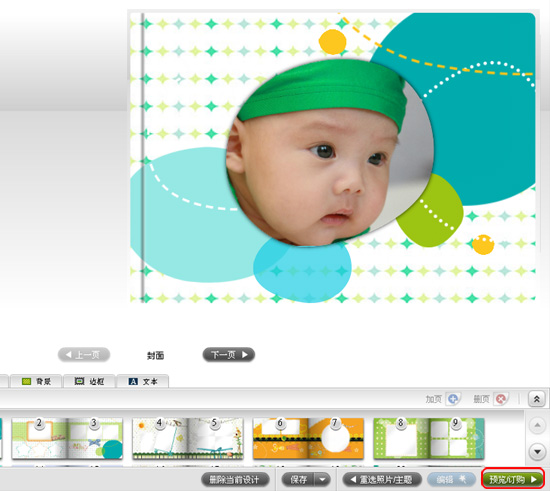Click the 文本 tab's letter A icon
The width and height of the screenshot is (550, 491).
[x=133, y=381]
